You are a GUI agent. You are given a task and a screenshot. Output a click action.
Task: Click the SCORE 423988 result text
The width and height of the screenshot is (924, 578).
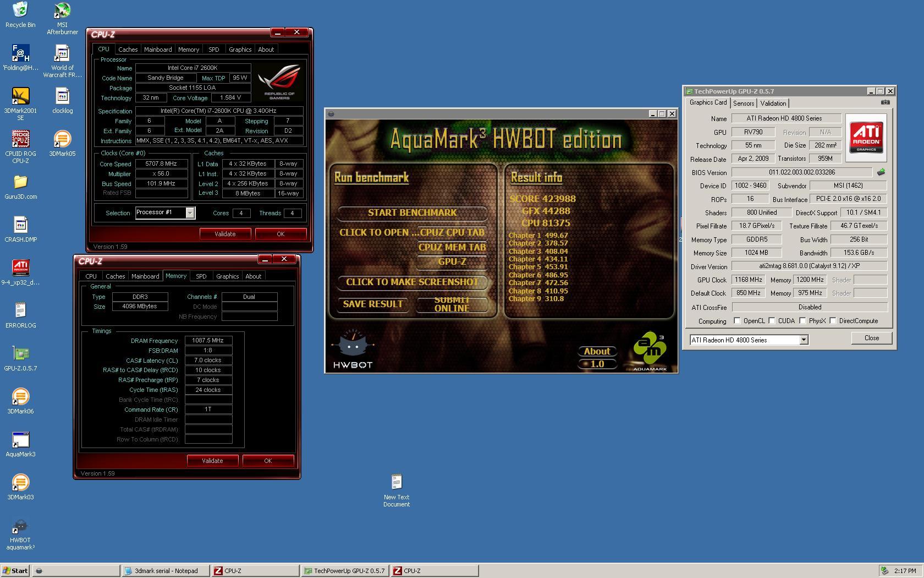coord(543,199)
